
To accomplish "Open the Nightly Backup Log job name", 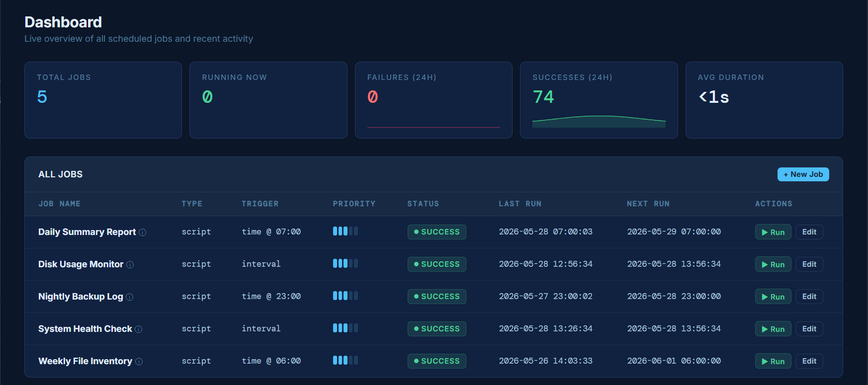I will click(x=81, y=297).
